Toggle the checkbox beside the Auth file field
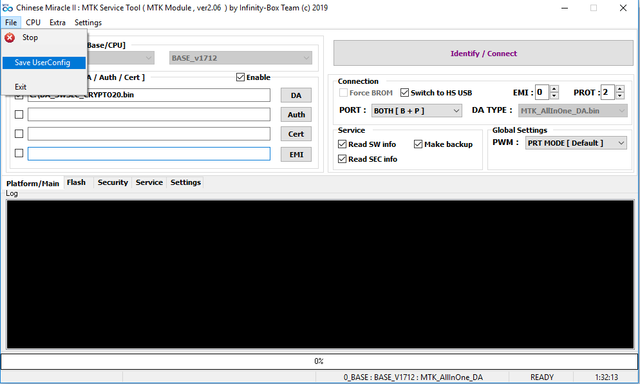Image resolution: width=640 pixels, height=384 pixels. [19, 114]
